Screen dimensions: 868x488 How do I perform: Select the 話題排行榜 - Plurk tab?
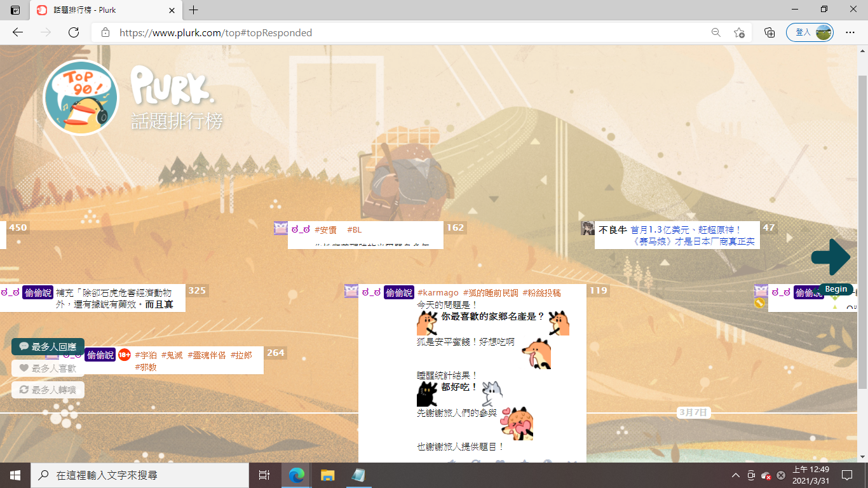105,10
